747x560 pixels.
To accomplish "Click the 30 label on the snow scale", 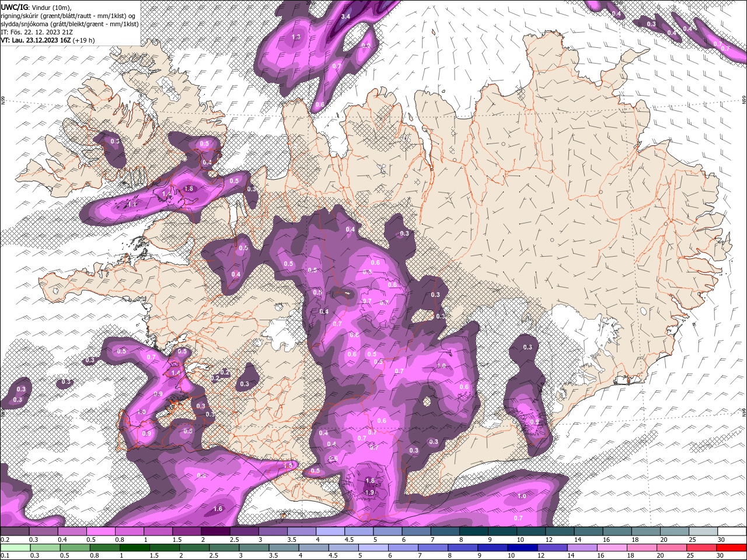I will pyautogui.click(x=721, y=540).
